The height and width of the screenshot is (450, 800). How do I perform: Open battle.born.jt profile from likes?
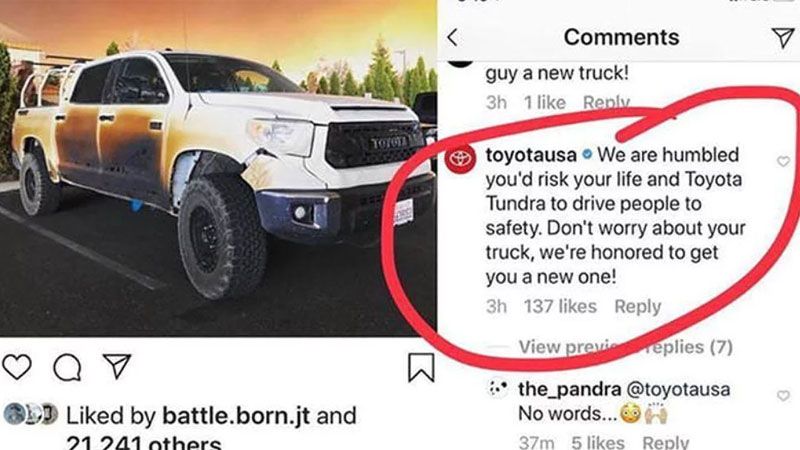tap(236, 416)
